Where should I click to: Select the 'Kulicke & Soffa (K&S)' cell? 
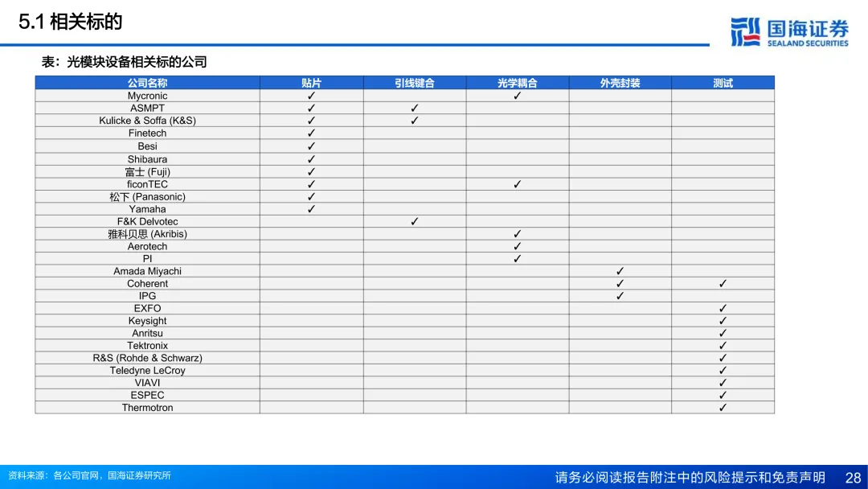(147, 120)
